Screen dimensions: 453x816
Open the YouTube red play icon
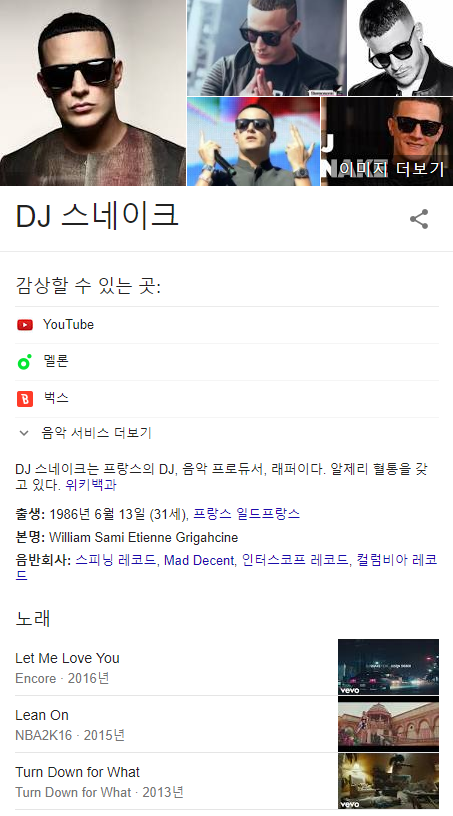(x=24, y=325)
